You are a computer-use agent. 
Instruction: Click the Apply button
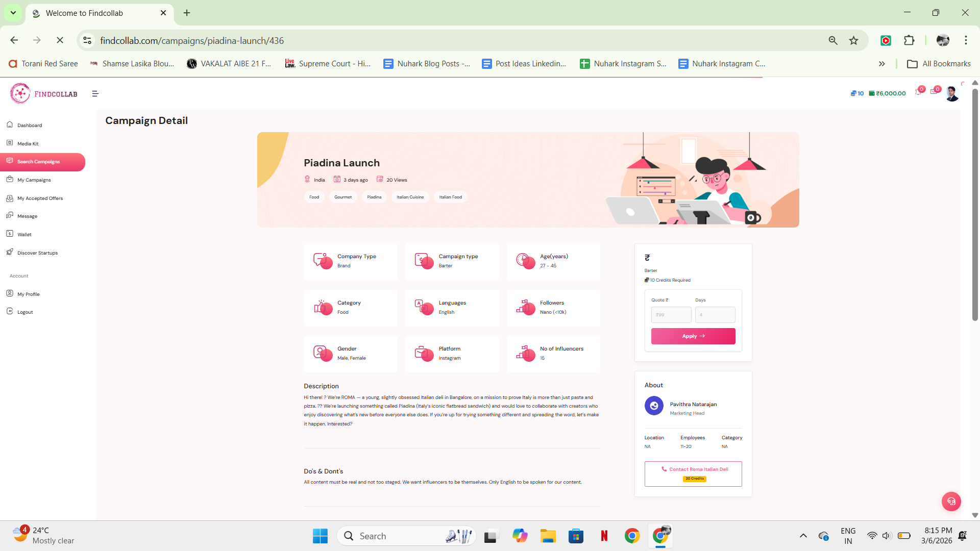click(x=693, y=336)
